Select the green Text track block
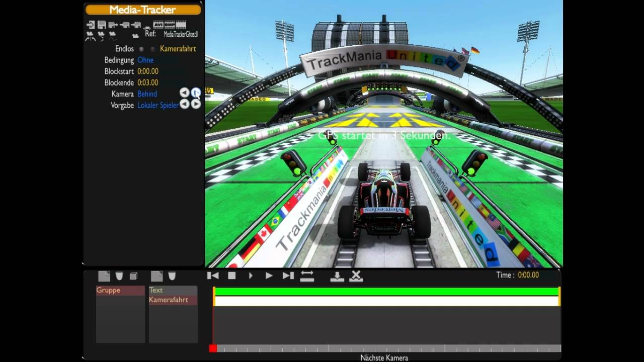Image resolution: width=644 pixels, height=362 pixels. click(386, 291)
